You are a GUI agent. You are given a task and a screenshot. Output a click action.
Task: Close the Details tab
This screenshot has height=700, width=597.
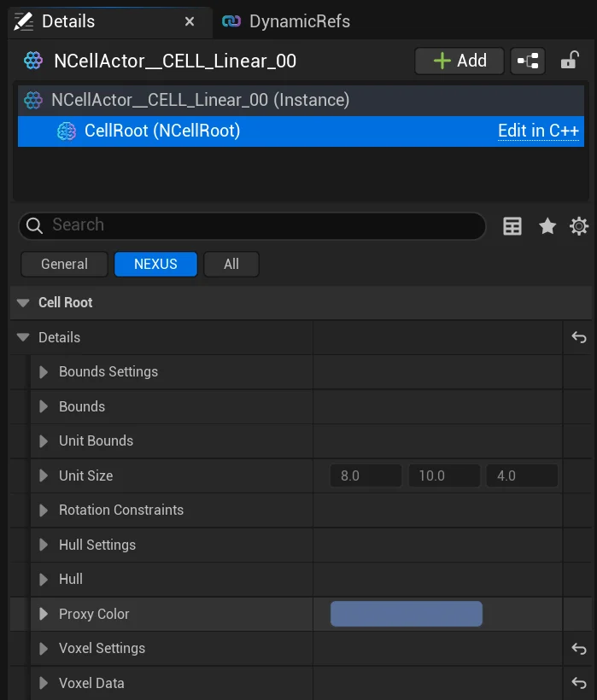pos(190,21)
